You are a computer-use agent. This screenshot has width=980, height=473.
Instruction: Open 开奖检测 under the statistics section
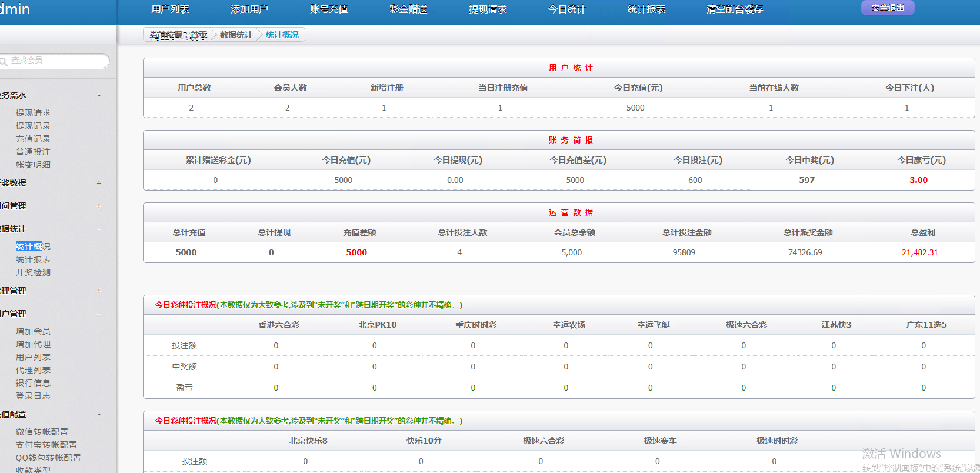click(33, 272)
